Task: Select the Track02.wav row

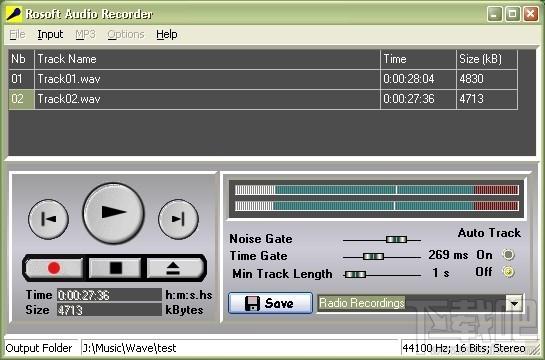Action: click(x=263, y=99)
